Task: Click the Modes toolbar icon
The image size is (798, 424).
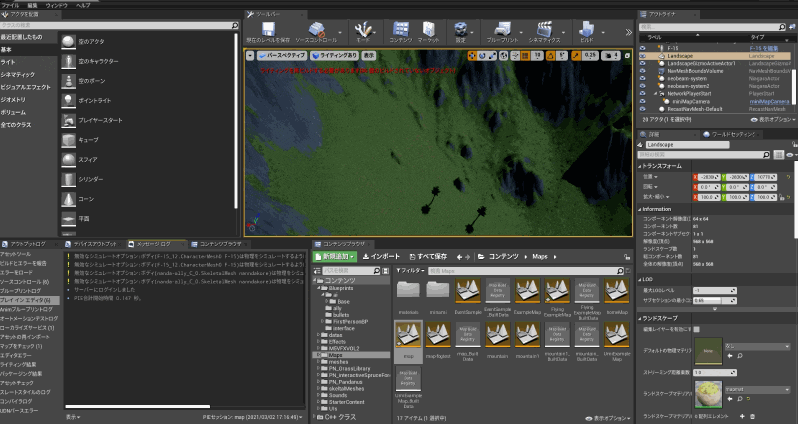Action: tap(365, 28)
